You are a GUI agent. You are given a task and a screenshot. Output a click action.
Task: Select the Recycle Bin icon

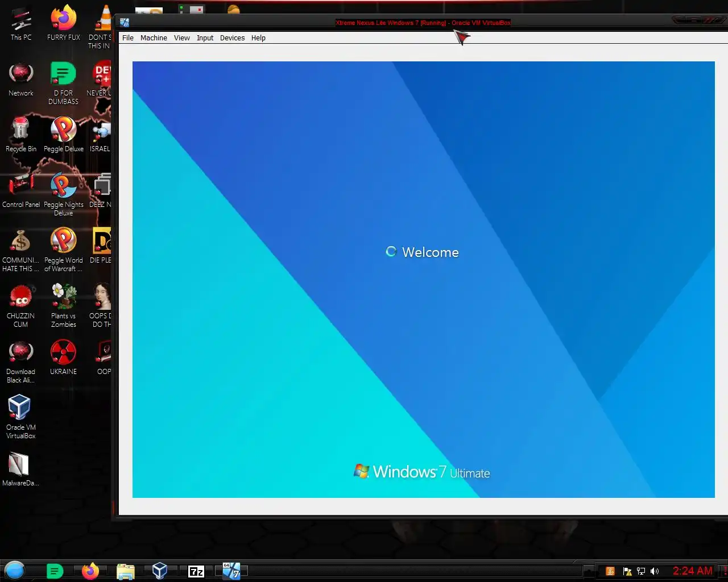click(x=21, y=135)
